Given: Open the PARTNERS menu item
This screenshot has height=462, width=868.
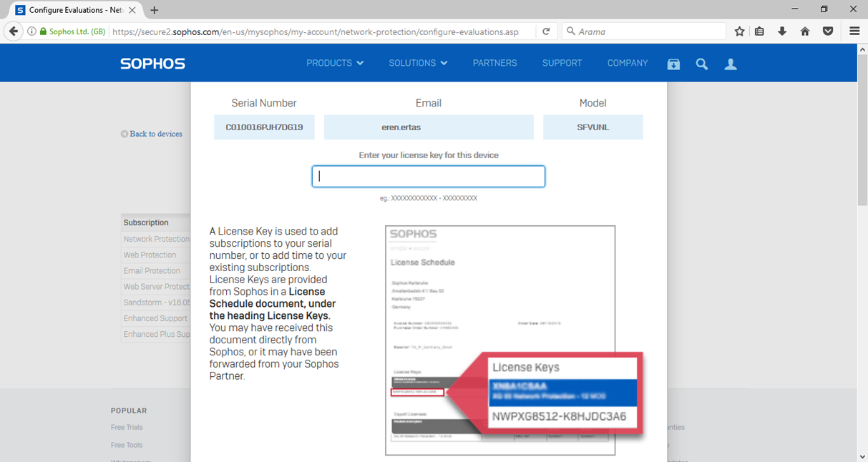Looking at the screenshot, I should [x=494, y=63].
